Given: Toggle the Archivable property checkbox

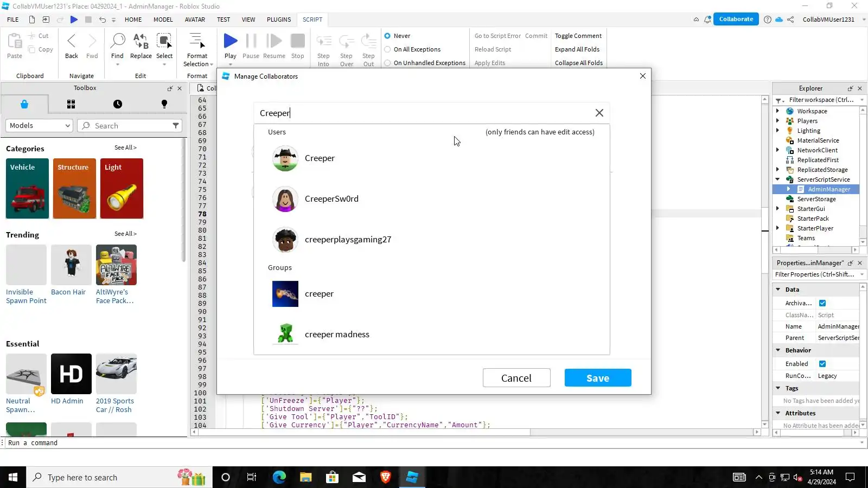Looking at the screenshot, I should point(822,303).
